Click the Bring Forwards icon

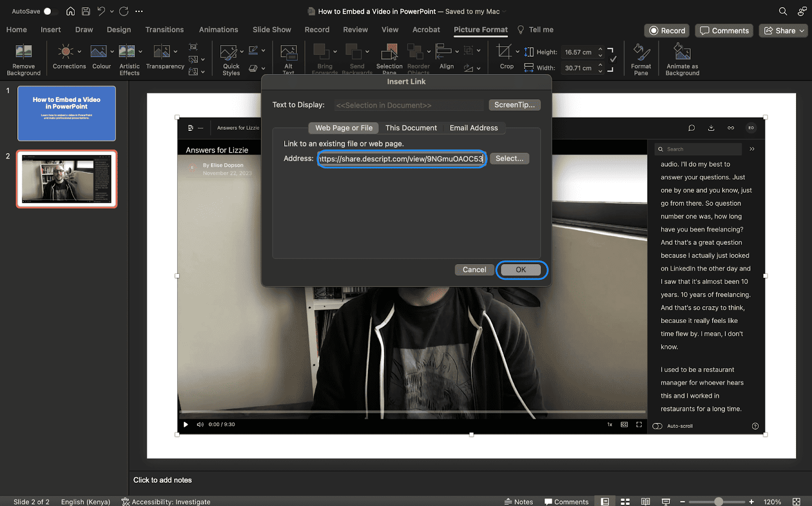pos(321,52)
